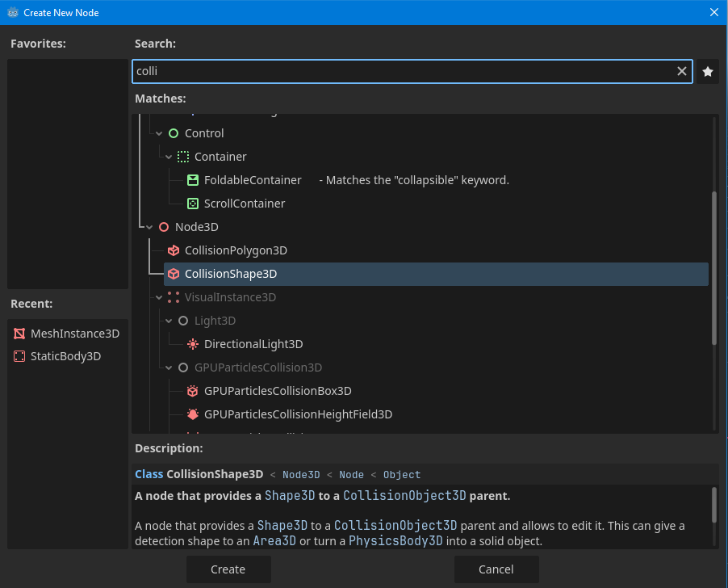The image size is (728, 588).
Task: Collapse the Container tree branch
Action: (x=169, y=157)
